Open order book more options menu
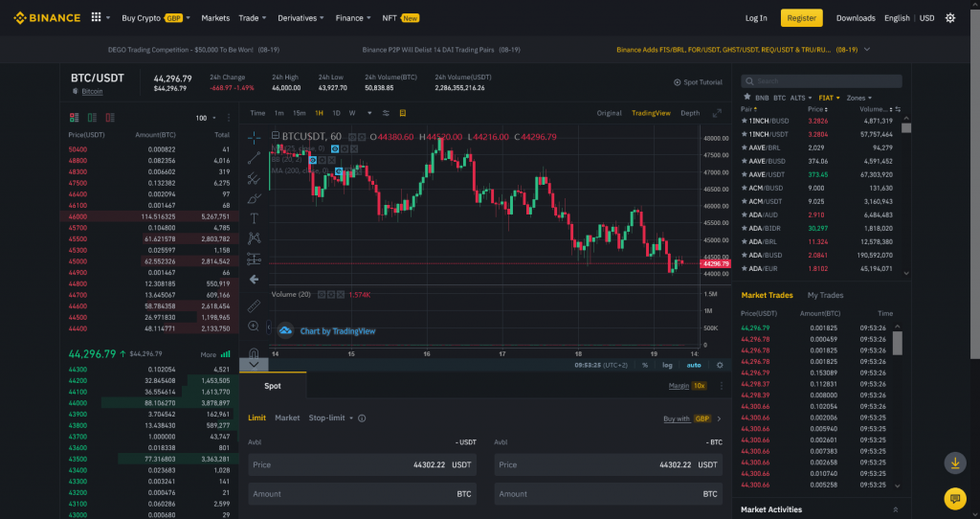Screen dimensions: 980x519 click(229, 118)
